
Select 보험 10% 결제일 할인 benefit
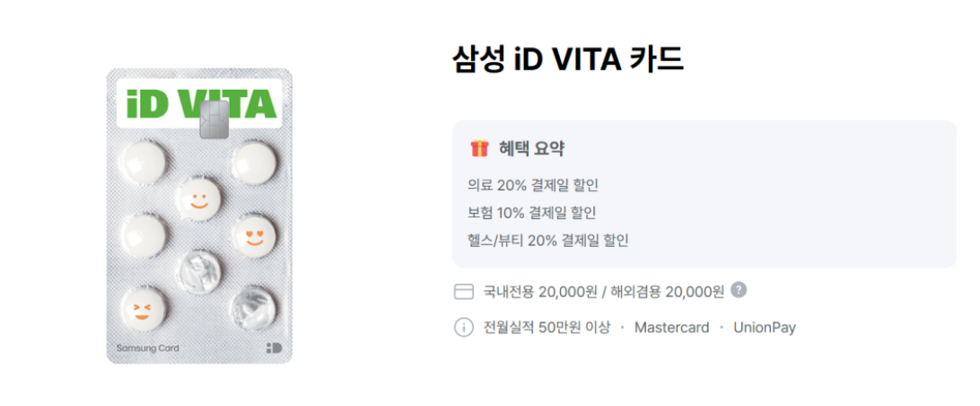532,213
